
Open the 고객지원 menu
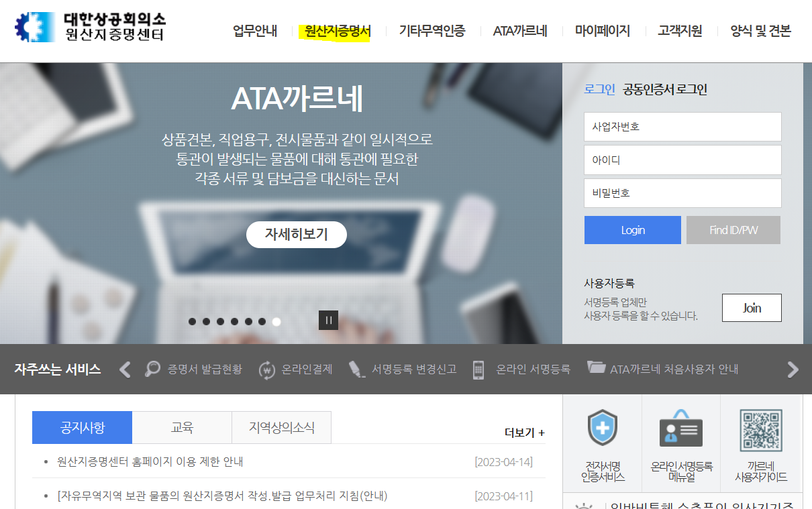pos(680,31)
